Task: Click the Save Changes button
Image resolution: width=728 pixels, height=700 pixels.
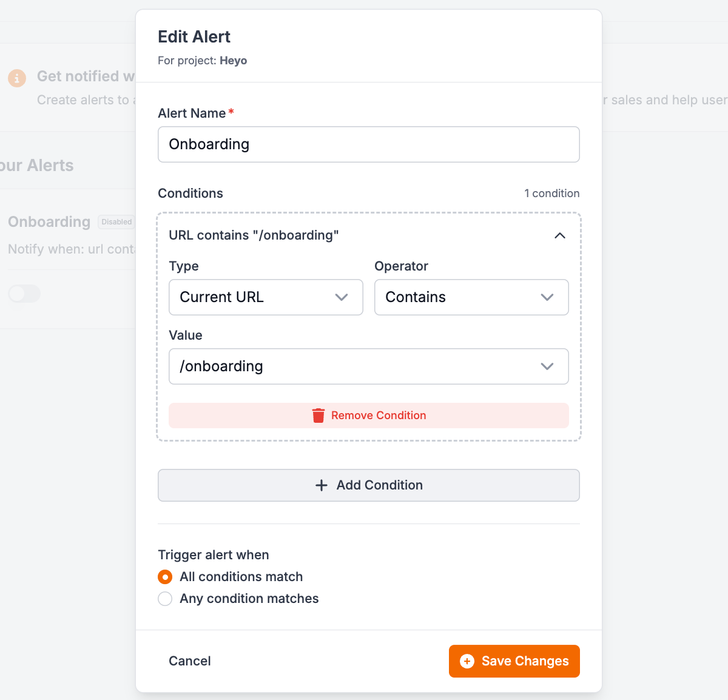Action: (514, 661)
